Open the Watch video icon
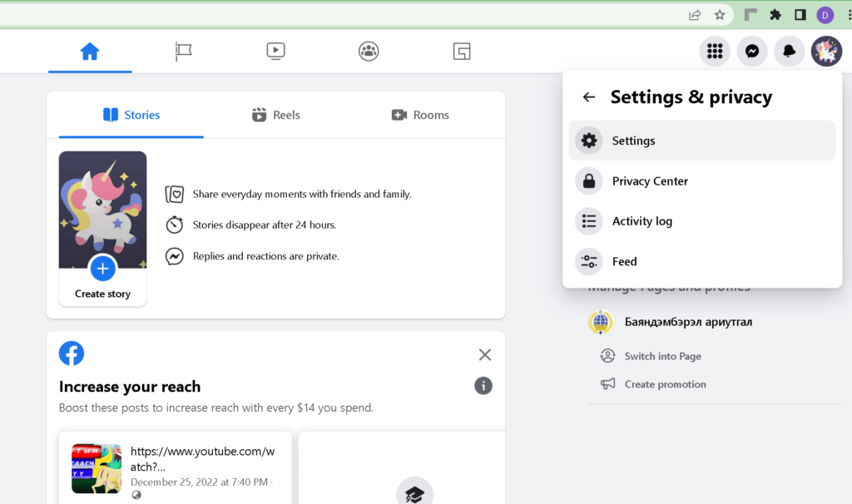Screen dimensions: 852x504 click(x=276, y=52)
